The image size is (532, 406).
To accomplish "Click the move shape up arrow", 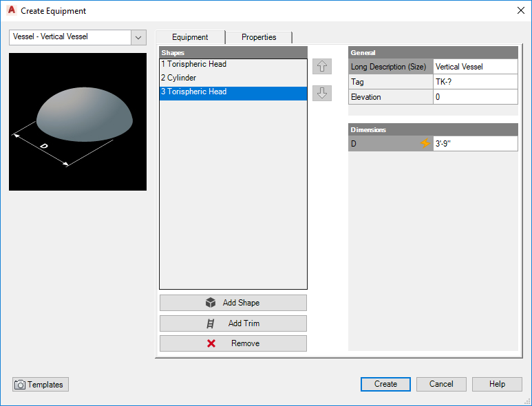I will pos(321,66).
